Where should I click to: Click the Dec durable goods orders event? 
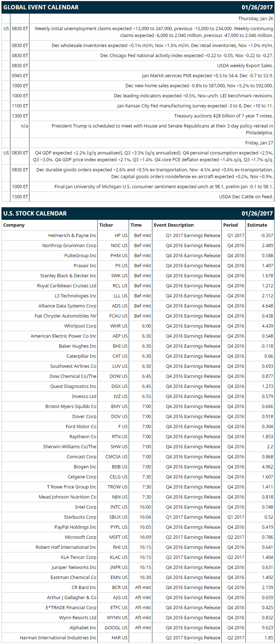point(155,173)
